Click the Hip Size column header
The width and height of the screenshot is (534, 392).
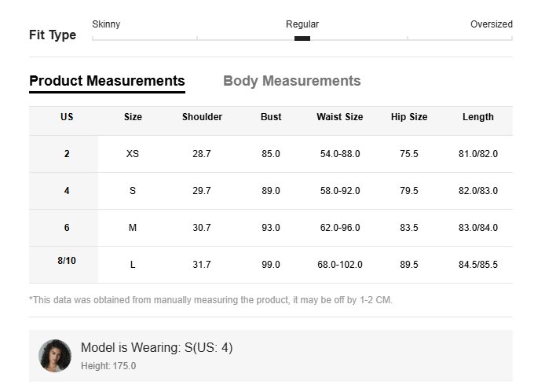[x=409, y=117]
